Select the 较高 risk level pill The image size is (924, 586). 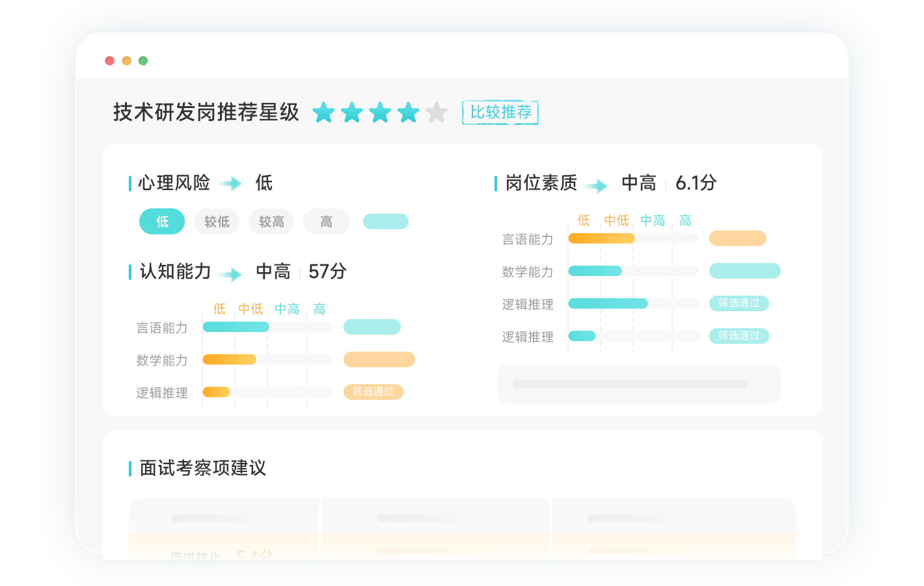tap(271, 222)
